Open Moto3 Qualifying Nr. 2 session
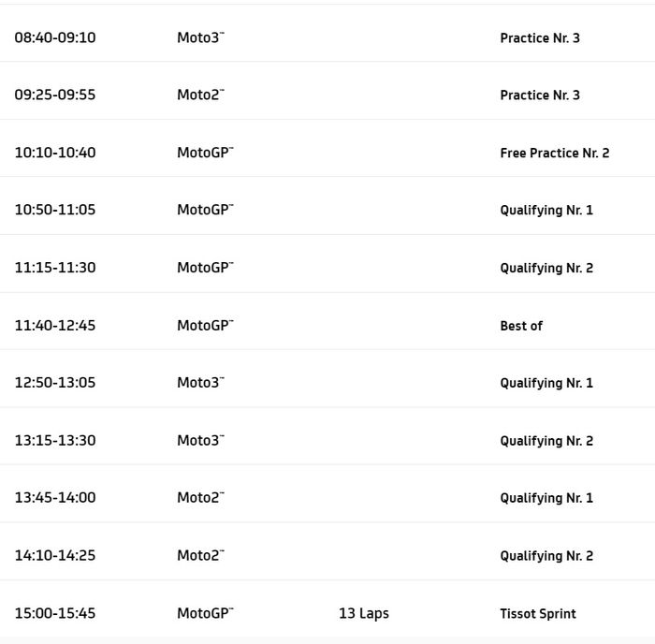The height and width of the screenshot is (644, 655). click(546, 441)
